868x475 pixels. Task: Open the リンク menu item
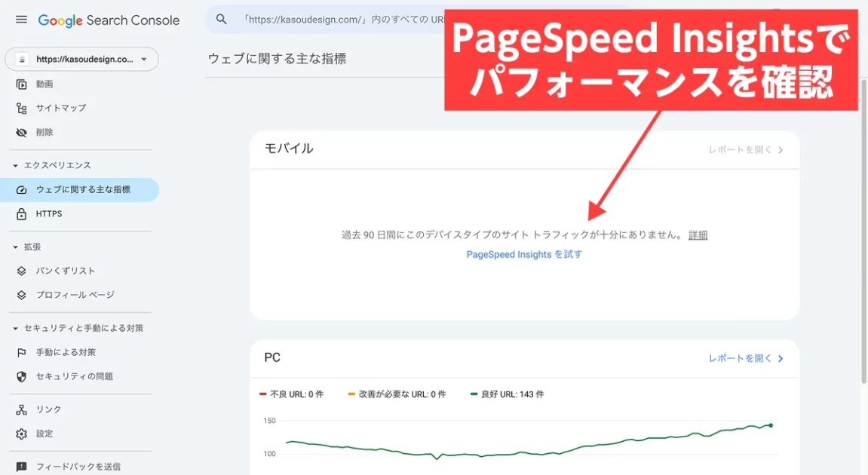(48, 410)
